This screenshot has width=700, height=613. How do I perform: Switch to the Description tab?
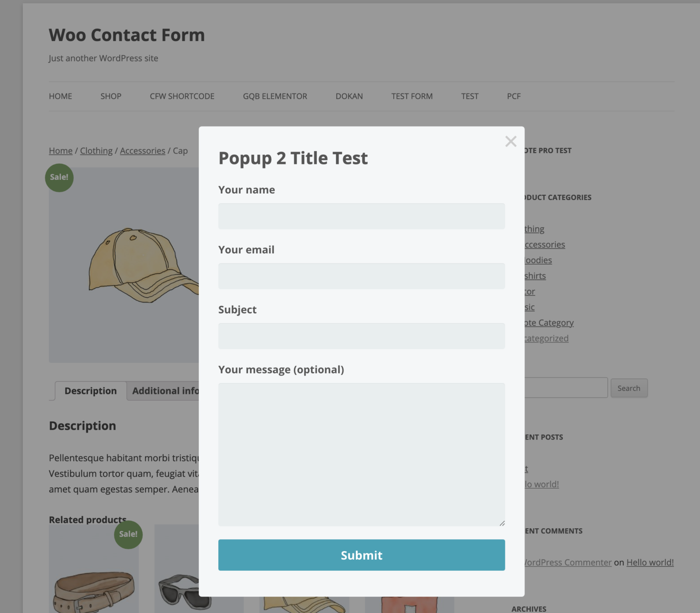[91, 391]
